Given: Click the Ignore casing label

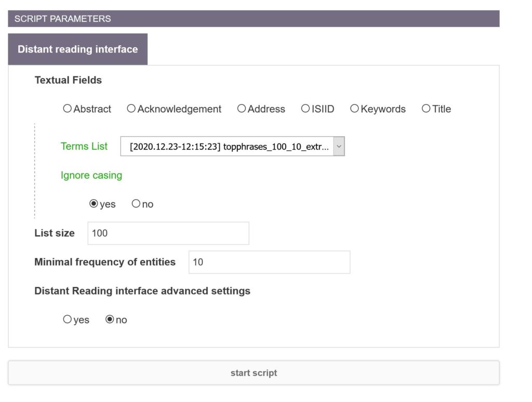Looking at the screenshot, I should [x=90, y=175].
